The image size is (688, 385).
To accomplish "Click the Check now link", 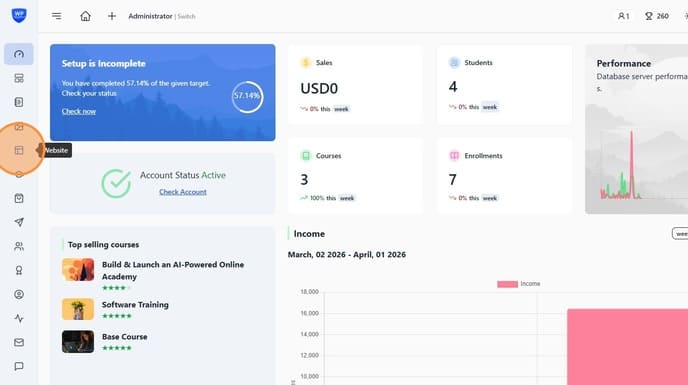I will 79,112.
